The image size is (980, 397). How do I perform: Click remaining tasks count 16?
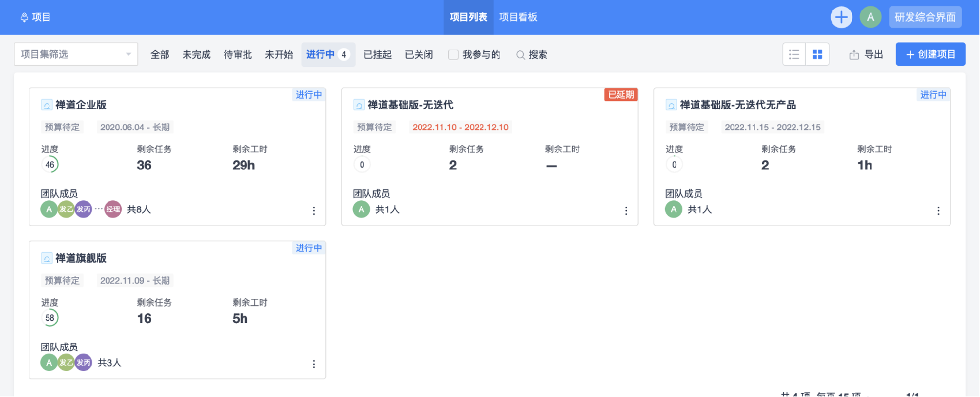pos(144,319)
